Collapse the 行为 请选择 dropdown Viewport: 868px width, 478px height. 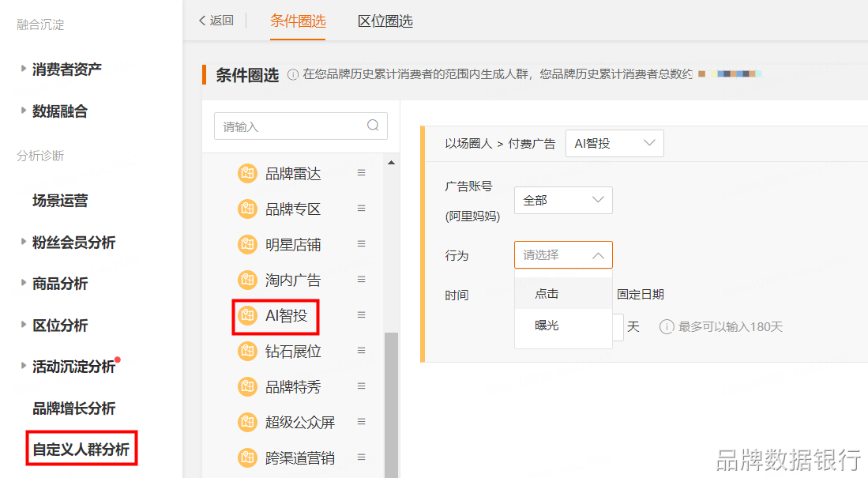point(563,255)
